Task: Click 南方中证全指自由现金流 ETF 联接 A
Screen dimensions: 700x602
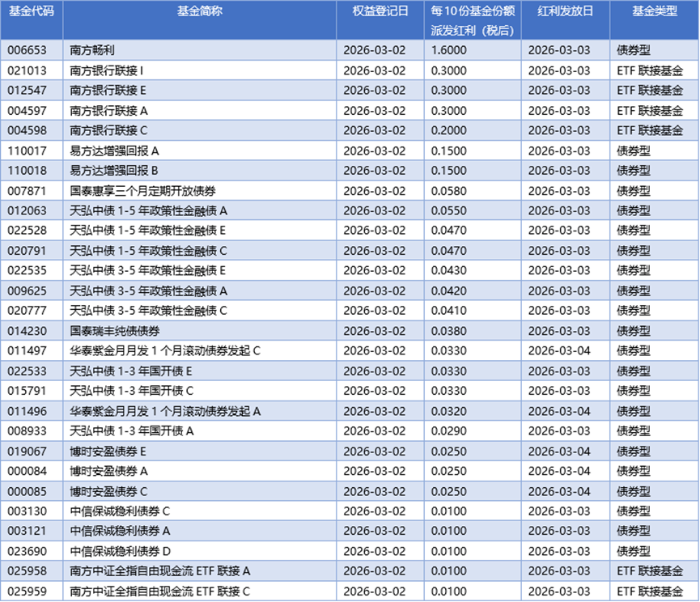Action: click(x=159, y=571)
